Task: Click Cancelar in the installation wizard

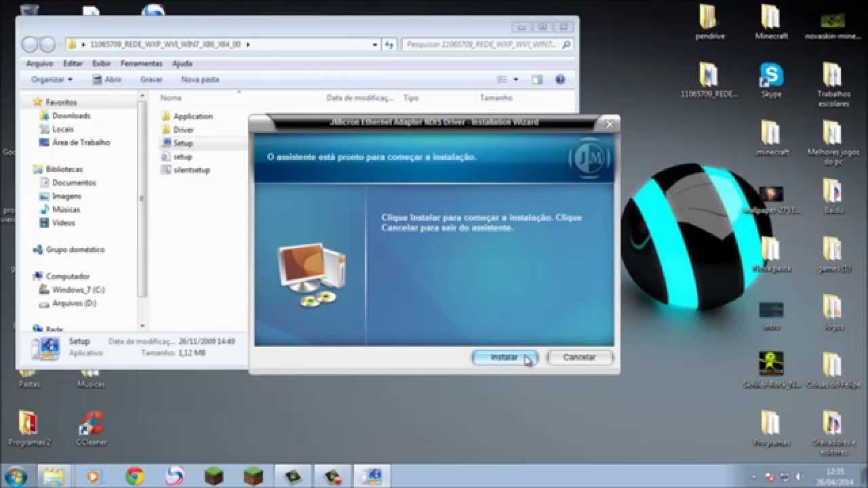Action: (x=580, y=357)
